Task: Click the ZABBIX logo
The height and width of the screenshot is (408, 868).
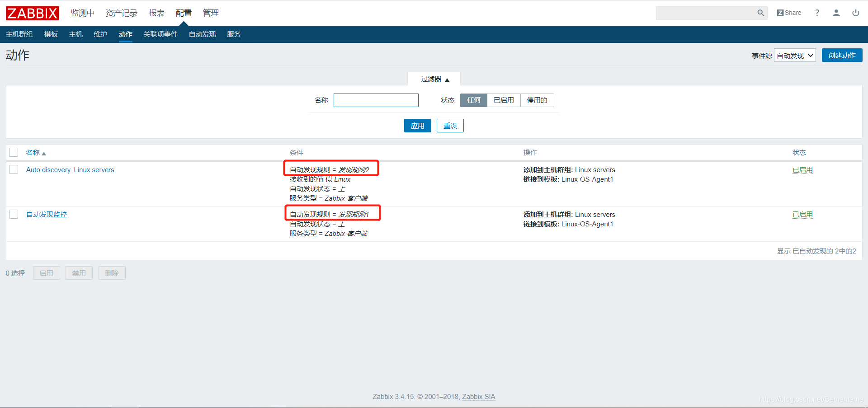Action: pyautogui.click(x=32, y=13)
